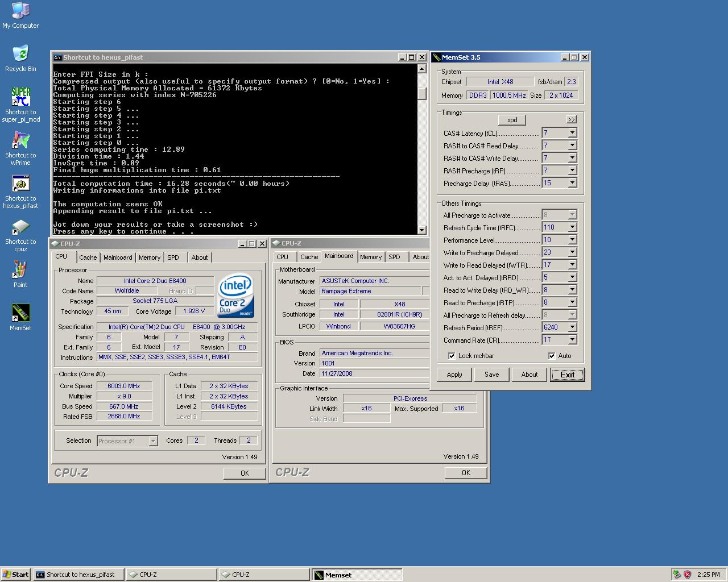Click the Rampage Extreme model field
Viewport: 728px width, 582px height.
370,291
